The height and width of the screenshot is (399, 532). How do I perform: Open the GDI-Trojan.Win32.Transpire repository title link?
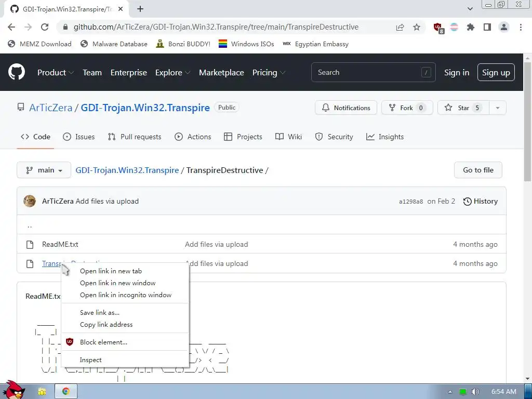click(145, 108)
